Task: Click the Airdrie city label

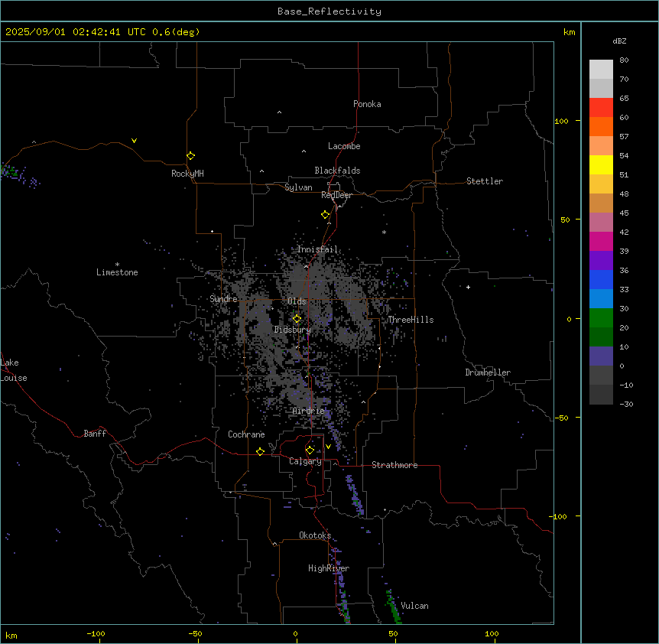Action: 309,411
